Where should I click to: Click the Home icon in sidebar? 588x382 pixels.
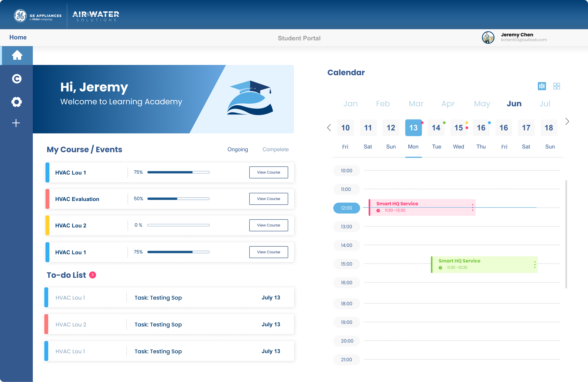click(17, 55)
